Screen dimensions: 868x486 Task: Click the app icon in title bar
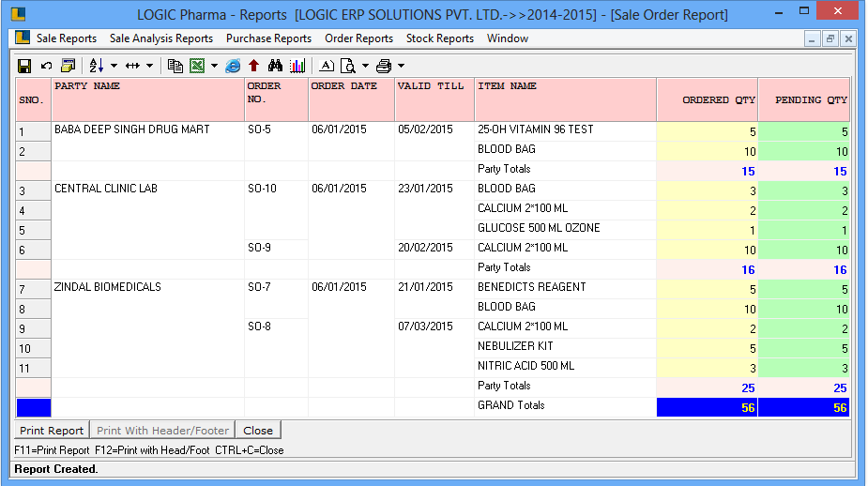[18, 14]
